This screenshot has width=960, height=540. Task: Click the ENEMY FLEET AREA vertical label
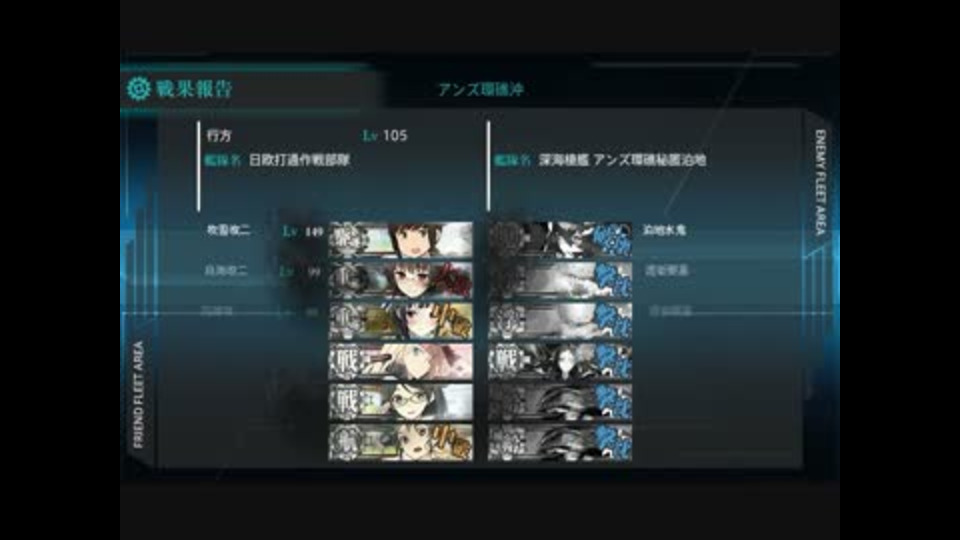820,182
